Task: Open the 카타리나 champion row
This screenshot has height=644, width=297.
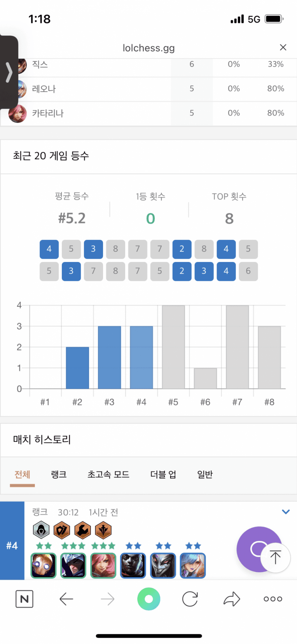Action: 148,113
